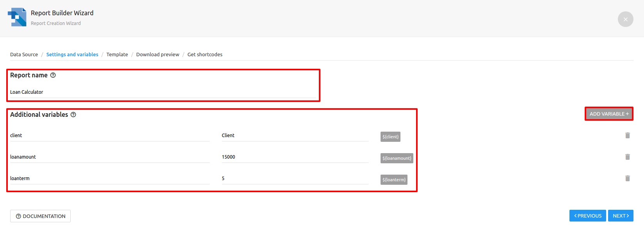This screenshot has height=234, width=644.
Task: Open the Download preview step
Action: (x=158, y=54)
